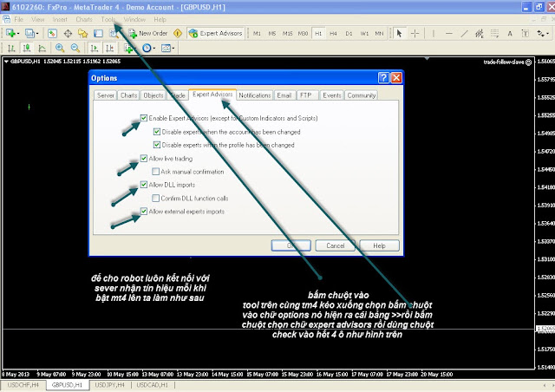Toggle Enable Expert Advisors checkbox
This screenshot has height=392, width=555.
144,118
